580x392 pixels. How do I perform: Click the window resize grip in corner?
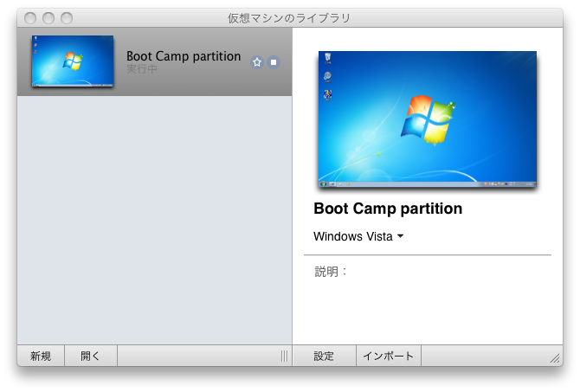pos(555,358)
